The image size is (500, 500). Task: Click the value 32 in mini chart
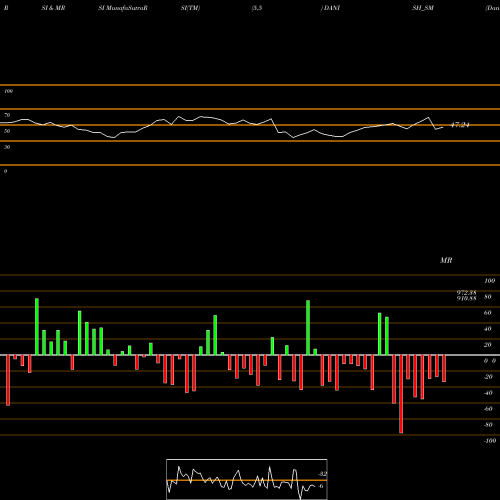click(x=322, y=474)
